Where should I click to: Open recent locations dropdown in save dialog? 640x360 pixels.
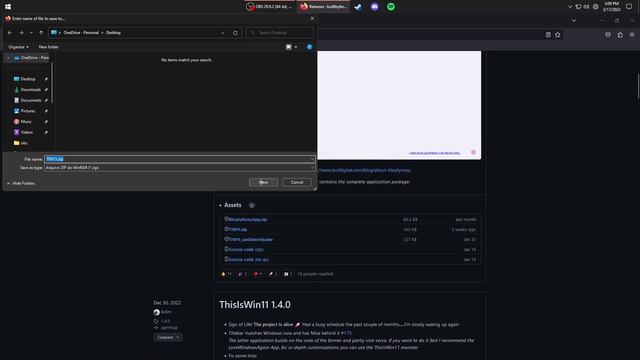click(x=31, y=33)
